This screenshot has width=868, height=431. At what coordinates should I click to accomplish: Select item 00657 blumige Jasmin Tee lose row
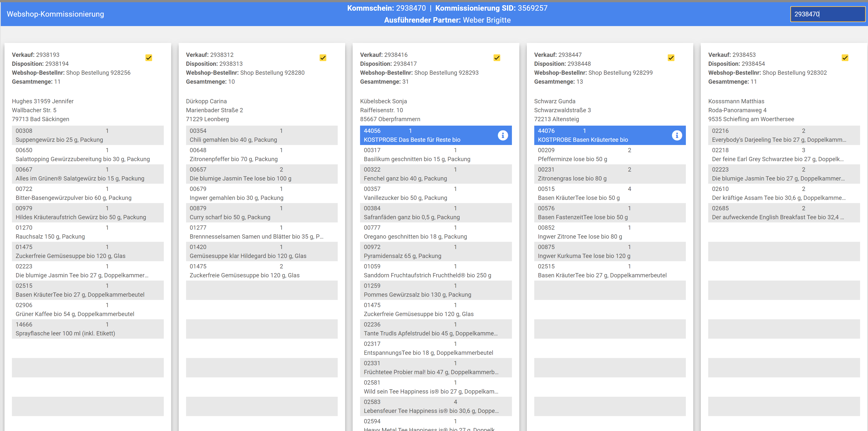(262, 174)
